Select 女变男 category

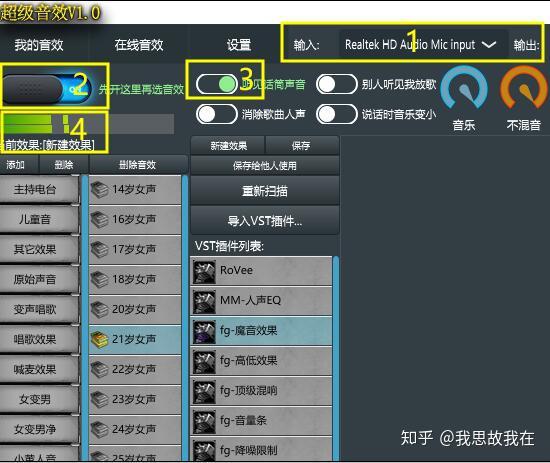click(39, 399)
